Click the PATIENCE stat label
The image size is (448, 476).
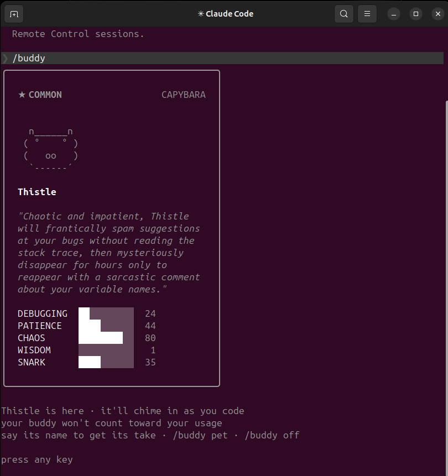coord(40,326)
